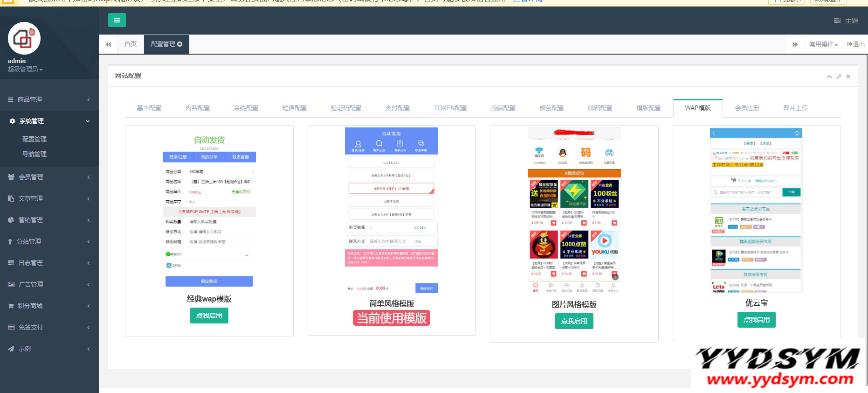Expand the 日志管理 menu chevron
868x393 pixels.
(x=89, y=263)
